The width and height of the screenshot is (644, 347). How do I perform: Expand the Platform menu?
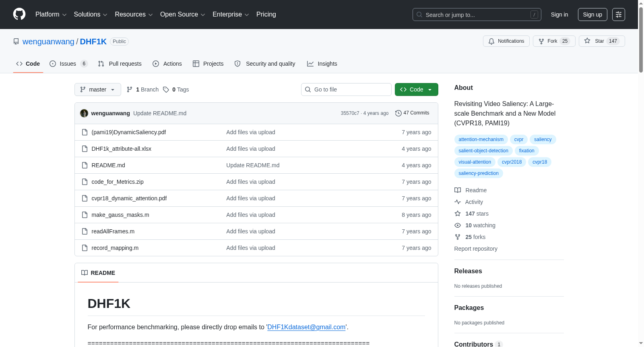(x=51, y=15)
